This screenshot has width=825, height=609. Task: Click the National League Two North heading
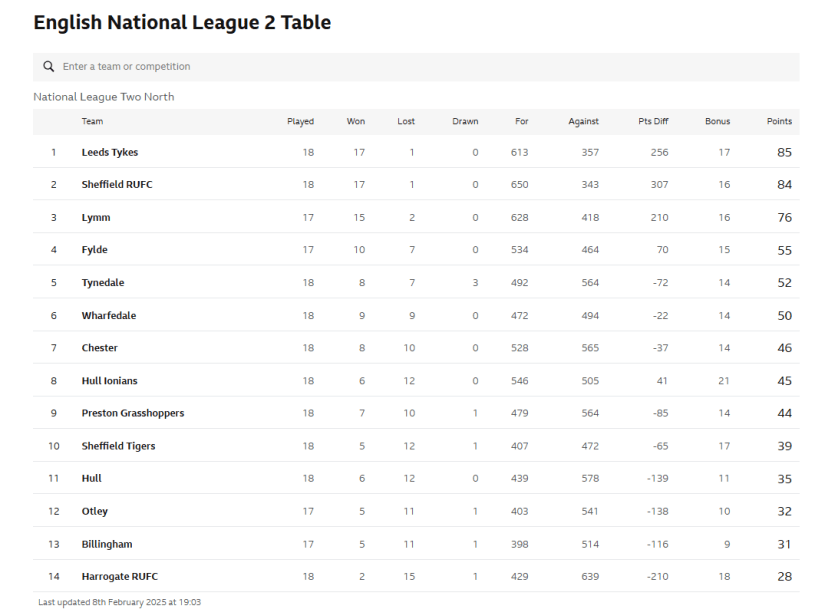point(104,97)
